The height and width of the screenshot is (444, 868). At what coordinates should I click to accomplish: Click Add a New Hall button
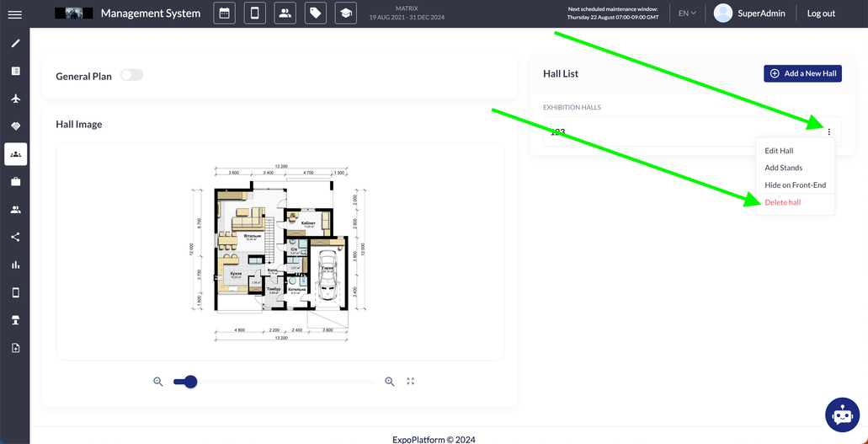(802, 73)
